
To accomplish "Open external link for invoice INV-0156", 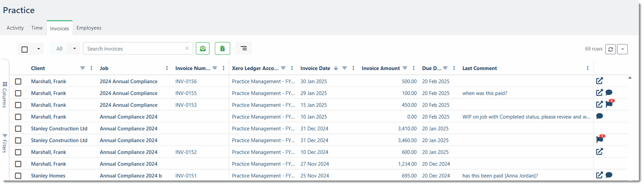I will click(x=599, y=81).
